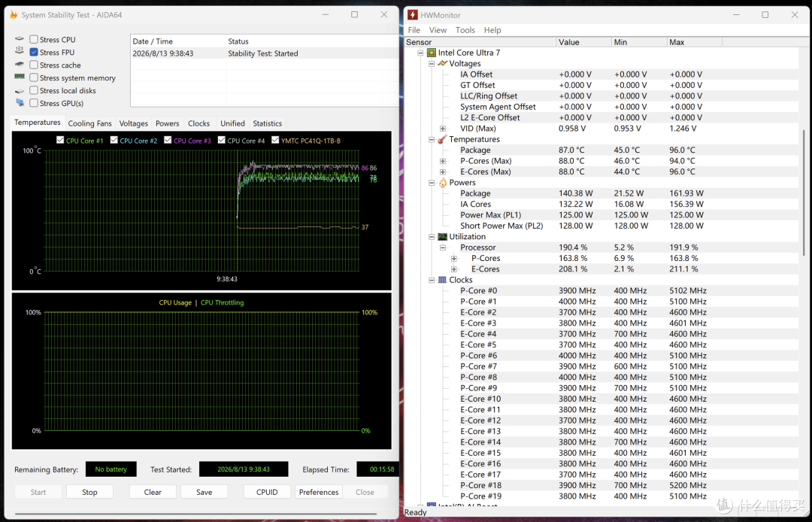Click the Max column header in HWMonitor
The image size is (812, 522).
[x=695, y=42]
